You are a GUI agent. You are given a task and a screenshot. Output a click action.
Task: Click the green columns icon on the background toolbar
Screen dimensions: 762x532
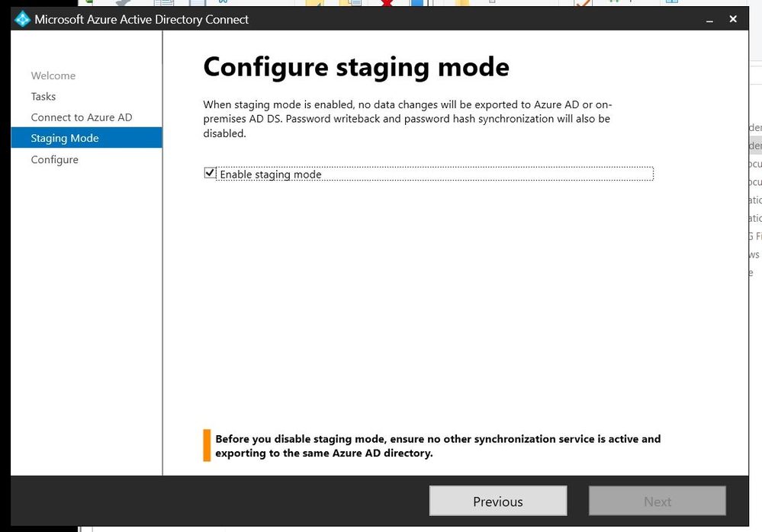(615, 3)
